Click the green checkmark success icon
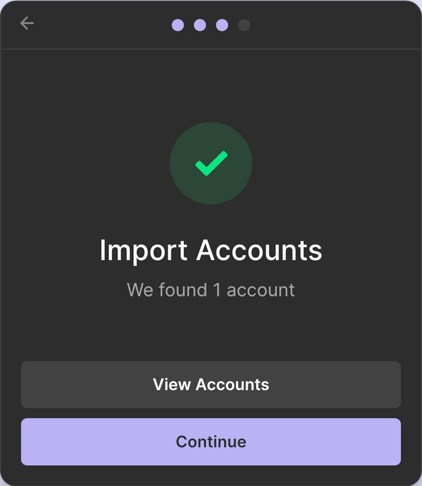Viewport: 422px width, 486px height. point(211,163)
